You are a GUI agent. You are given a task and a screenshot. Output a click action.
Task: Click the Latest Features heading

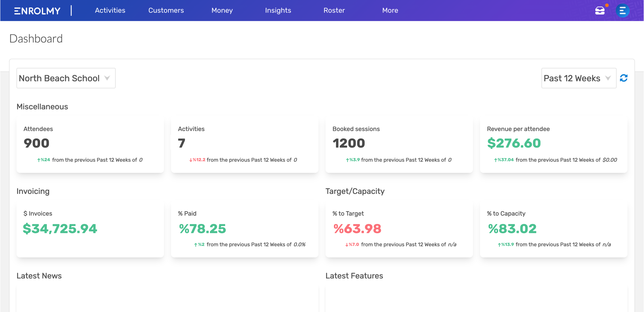point(354,276)
